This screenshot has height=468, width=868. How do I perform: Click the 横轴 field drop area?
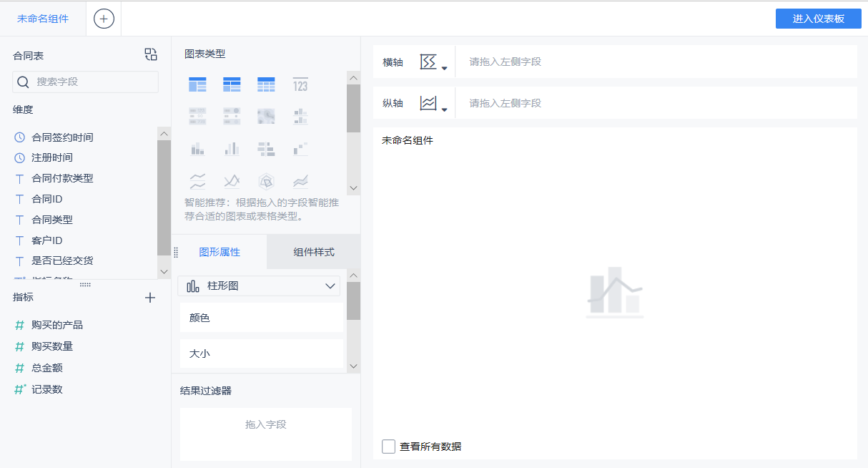(x=656, y=62)
